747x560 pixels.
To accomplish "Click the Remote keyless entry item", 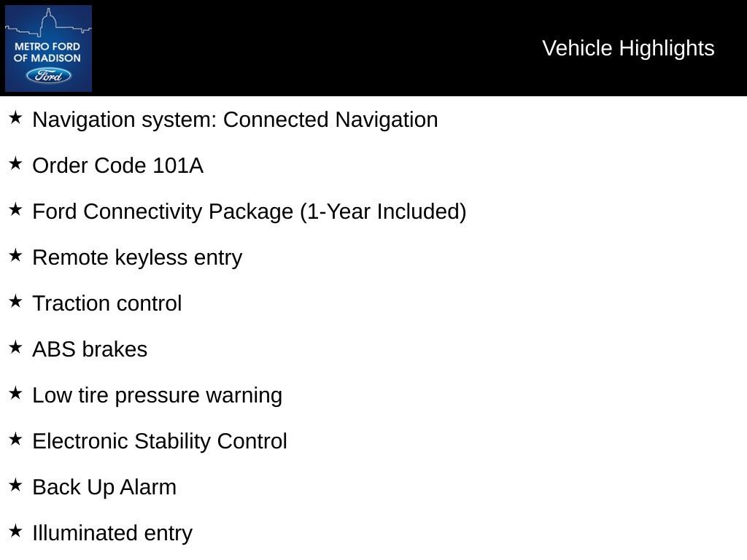I will (137, 257).
